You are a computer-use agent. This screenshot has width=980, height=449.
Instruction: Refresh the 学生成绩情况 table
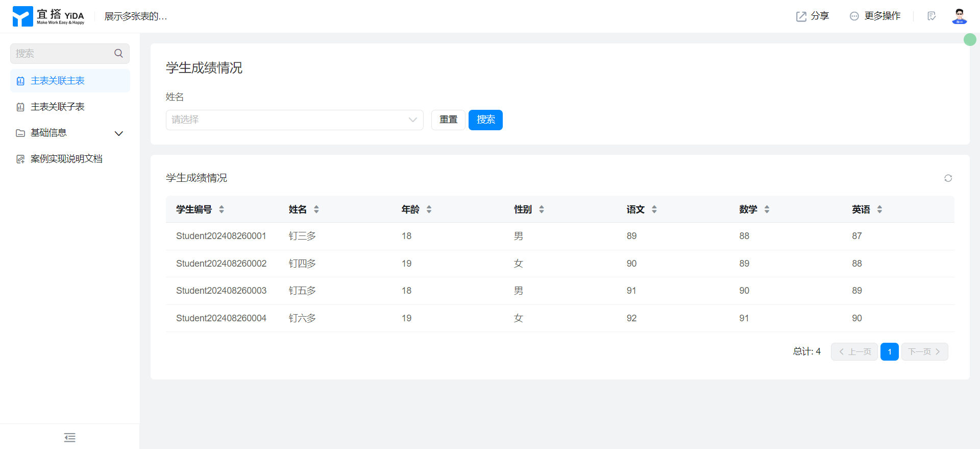coord(948,178)
